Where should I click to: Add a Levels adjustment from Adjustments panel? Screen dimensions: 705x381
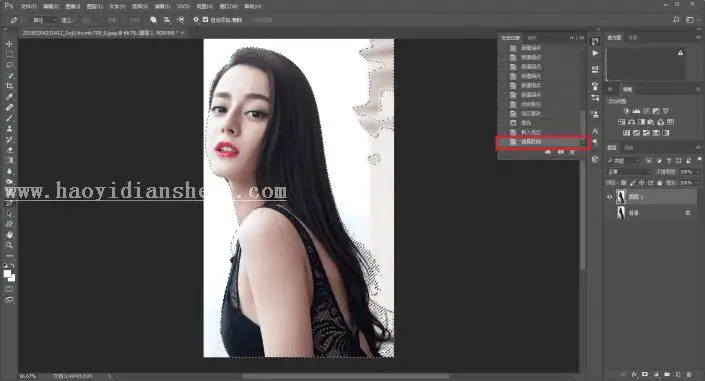tap(636, 111)
